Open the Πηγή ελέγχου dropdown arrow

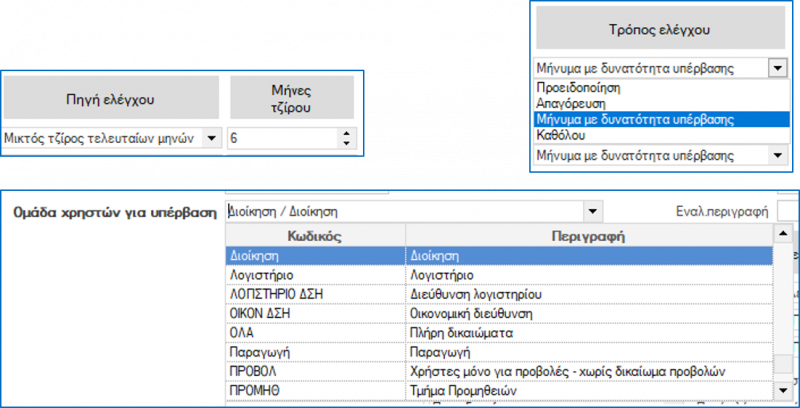[x=212, y=138]
